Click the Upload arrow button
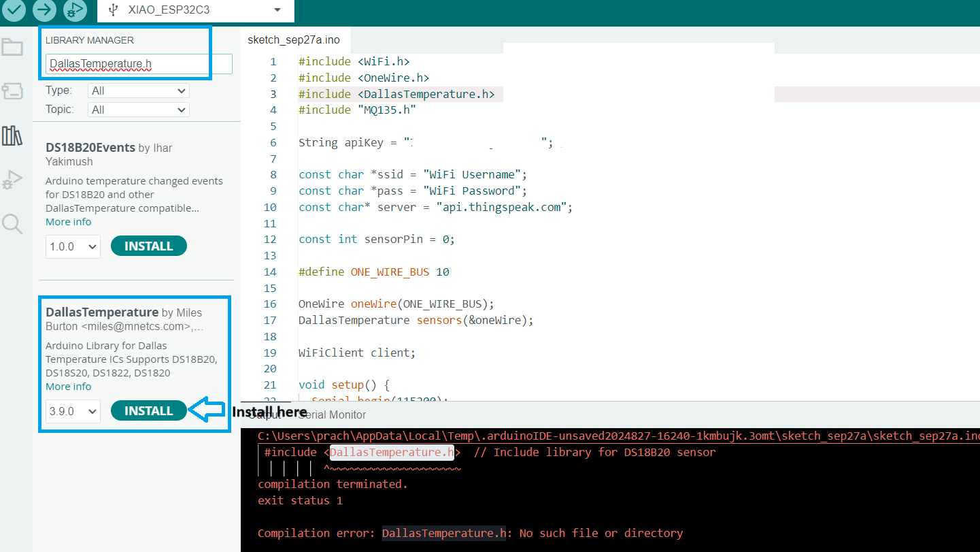 tap(44, 9)
